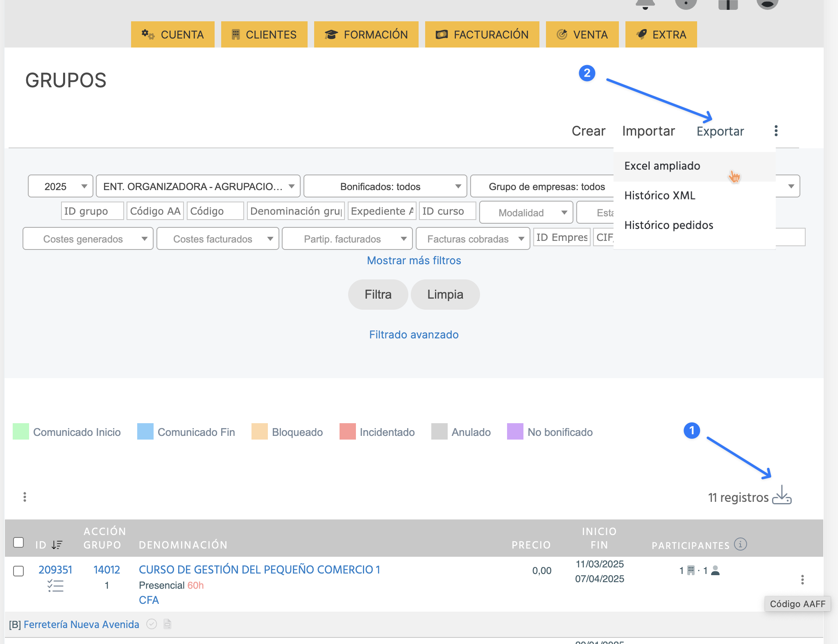This screenshot has height=644, width=838.
Task: Toggle the select-all checkbox in table header
Action: coord(18,542)
